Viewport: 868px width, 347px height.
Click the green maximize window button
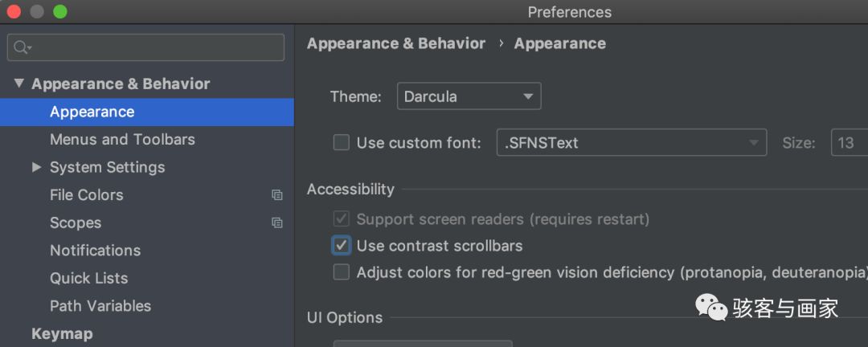tap(60, 12)
